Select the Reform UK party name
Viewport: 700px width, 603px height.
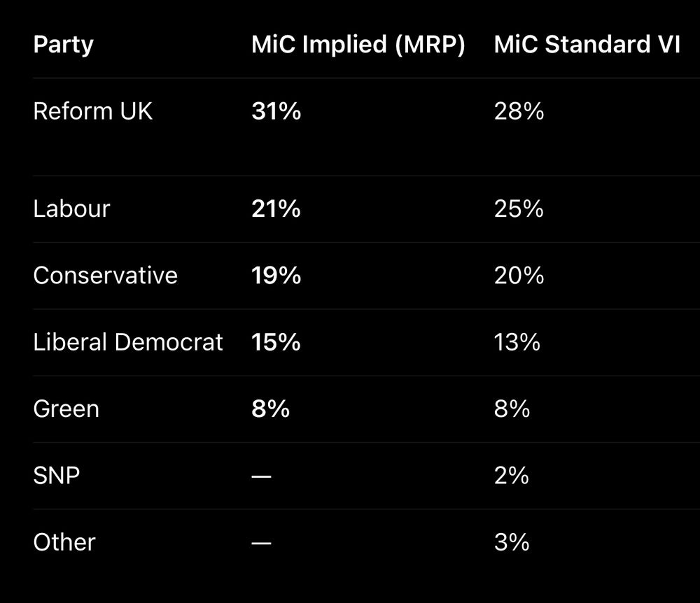(92, 111)
